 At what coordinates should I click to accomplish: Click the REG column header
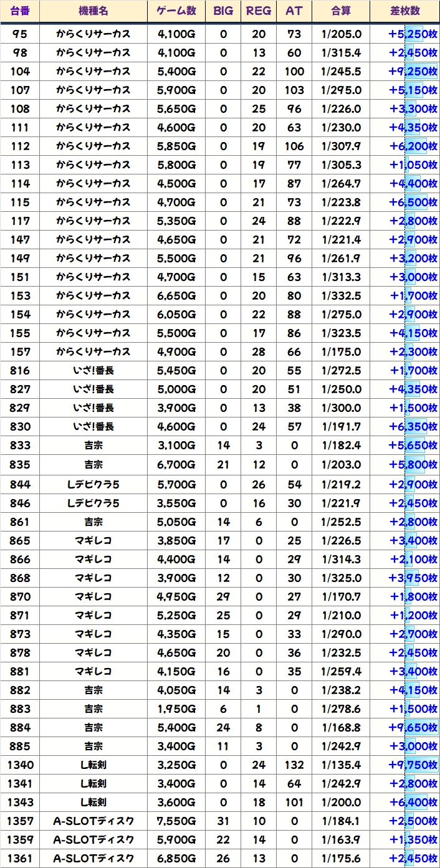coord(259,11)
